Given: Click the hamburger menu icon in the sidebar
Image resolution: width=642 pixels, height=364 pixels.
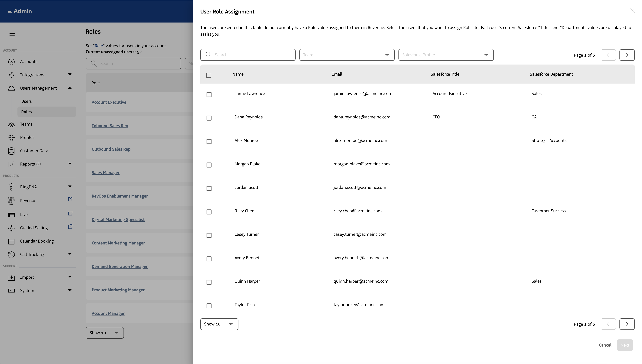Looking at the screenshot, I should [x=12, y=35].
